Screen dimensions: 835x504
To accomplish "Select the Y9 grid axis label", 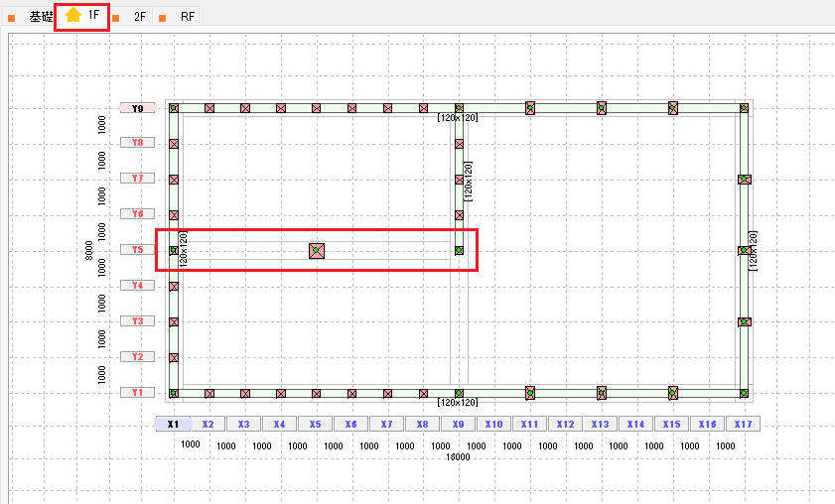I will [137, 108].
